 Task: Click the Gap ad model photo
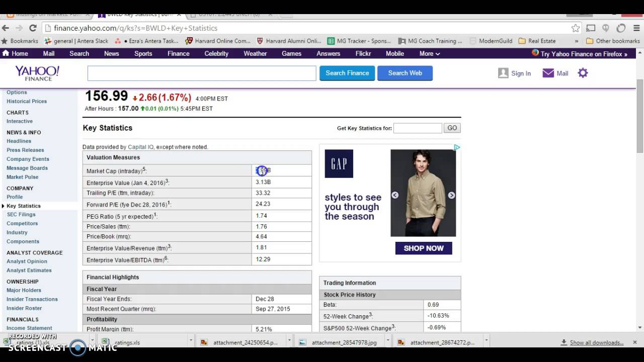point(423,193)
